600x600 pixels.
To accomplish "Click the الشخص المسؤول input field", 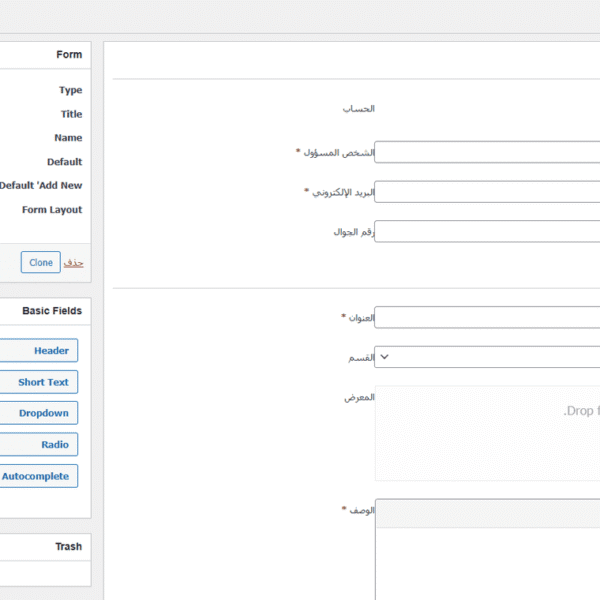I will pyautogui.click(x=487, y=152).
